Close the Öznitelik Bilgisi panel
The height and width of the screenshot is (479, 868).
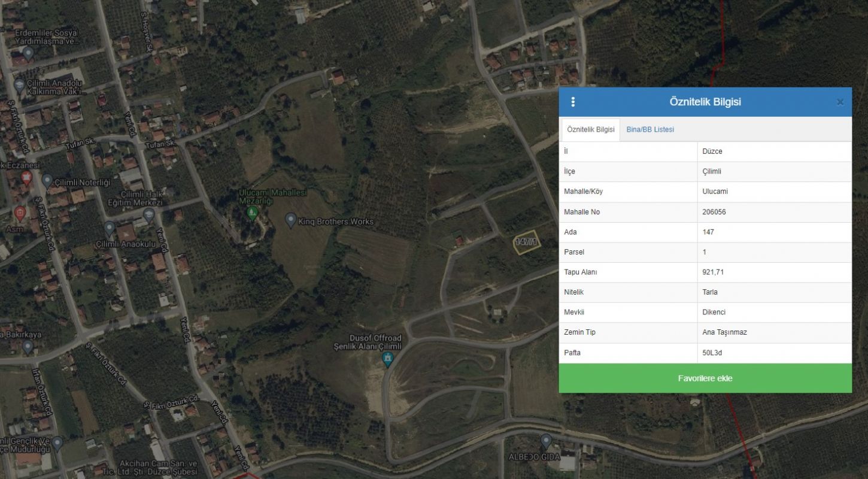840,102
